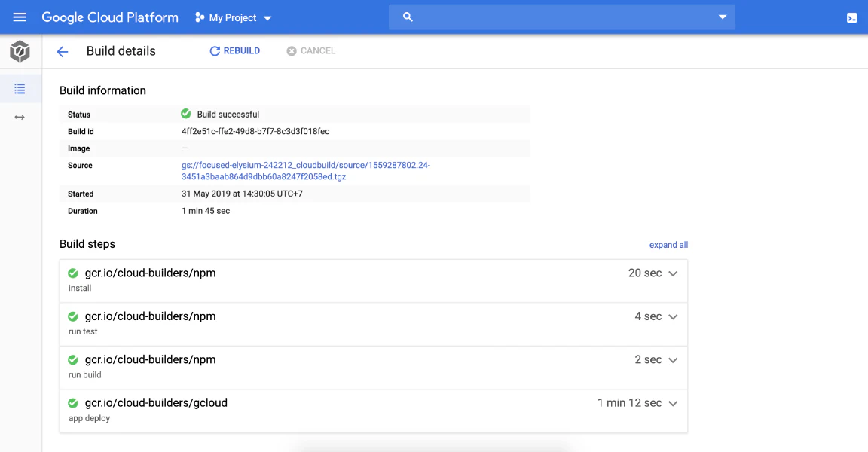
Task: Expand the npm run build step chevron
Action: pyautogui.click(x=673, y=359)
